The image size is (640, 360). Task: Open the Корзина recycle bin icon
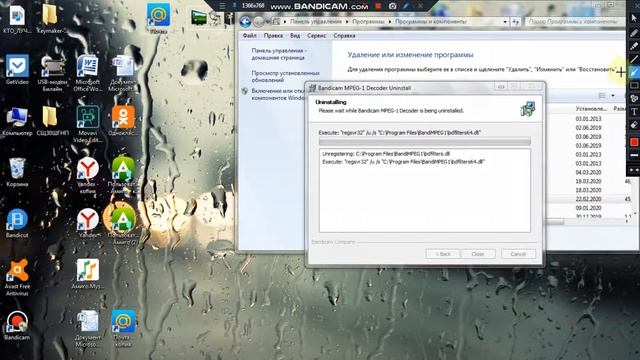click(17, 172)
